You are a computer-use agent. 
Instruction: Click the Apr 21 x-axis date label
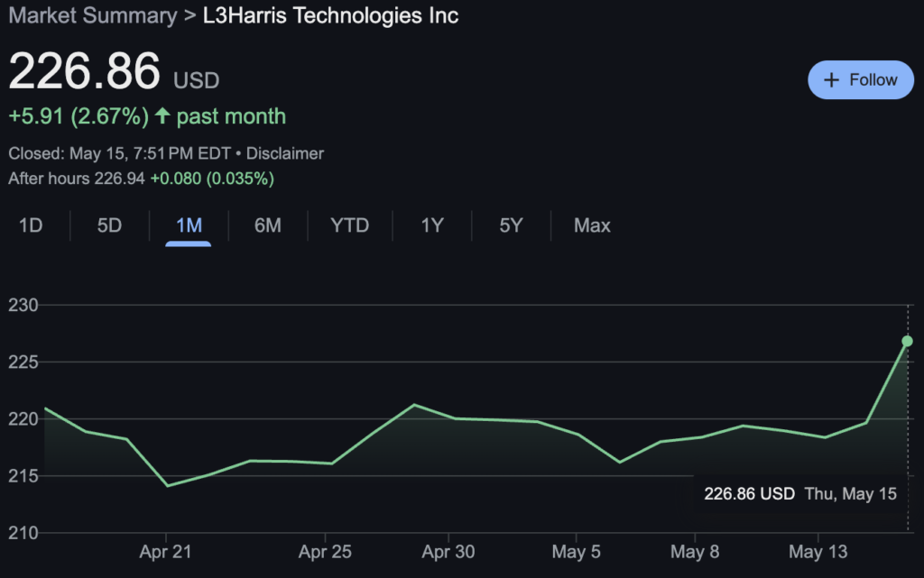[x=166, y=552]
